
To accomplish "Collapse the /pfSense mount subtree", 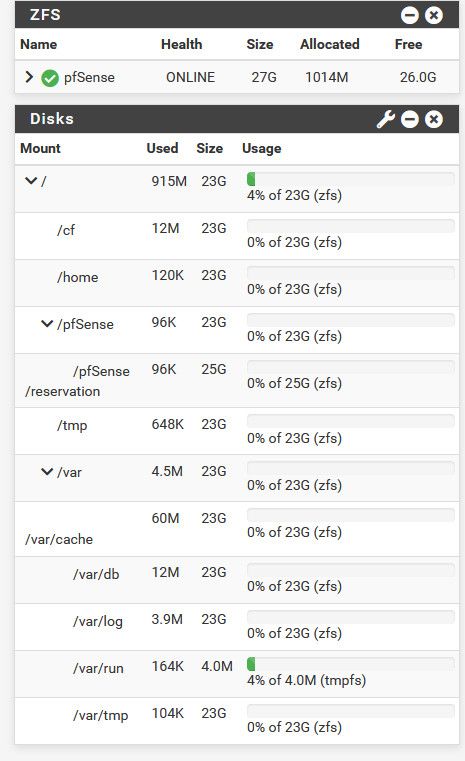I will coord(47,324).
